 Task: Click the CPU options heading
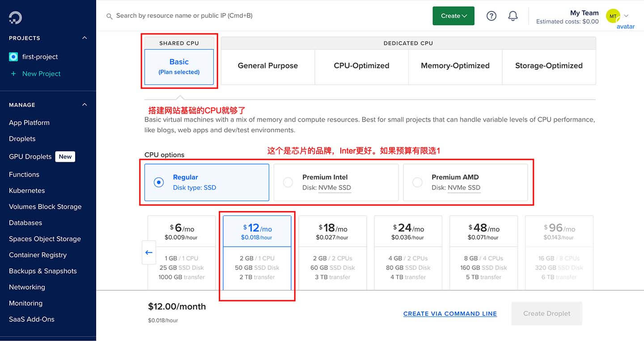pos(164,155)
